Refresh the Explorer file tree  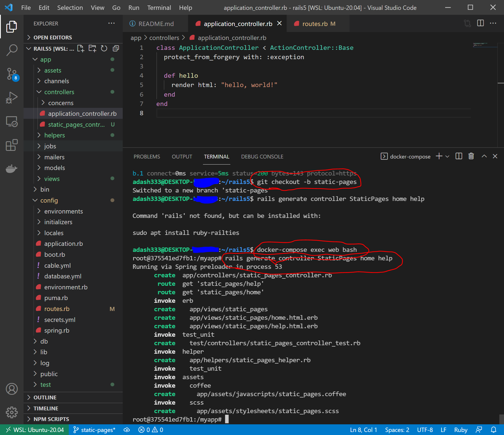[104, 48]
